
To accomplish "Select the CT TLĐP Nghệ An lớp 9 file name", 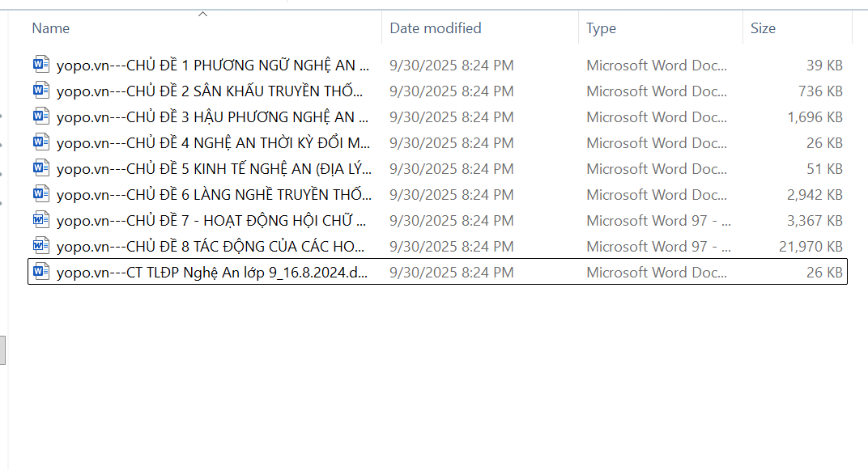I will pos(213,273).
